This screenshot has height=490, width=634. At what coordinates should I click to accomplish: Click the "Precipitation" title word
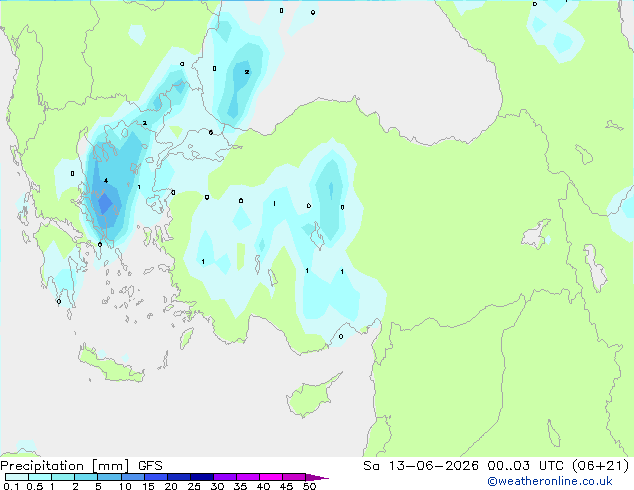42,466
